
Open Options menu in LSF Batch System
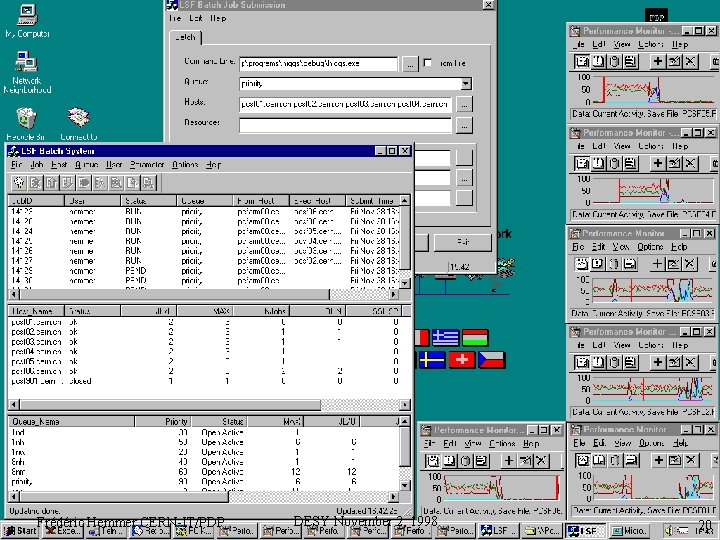click(x=185, y=164)
